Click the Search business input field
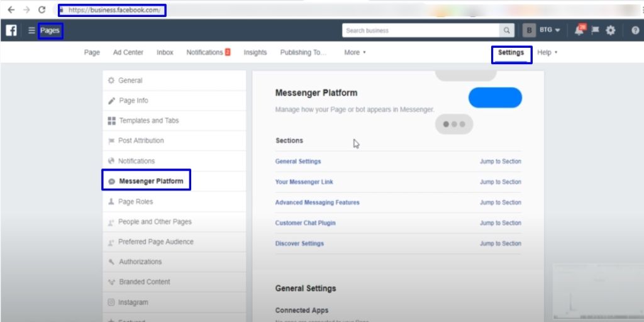644x322 pixels. (x=421, y=30)
